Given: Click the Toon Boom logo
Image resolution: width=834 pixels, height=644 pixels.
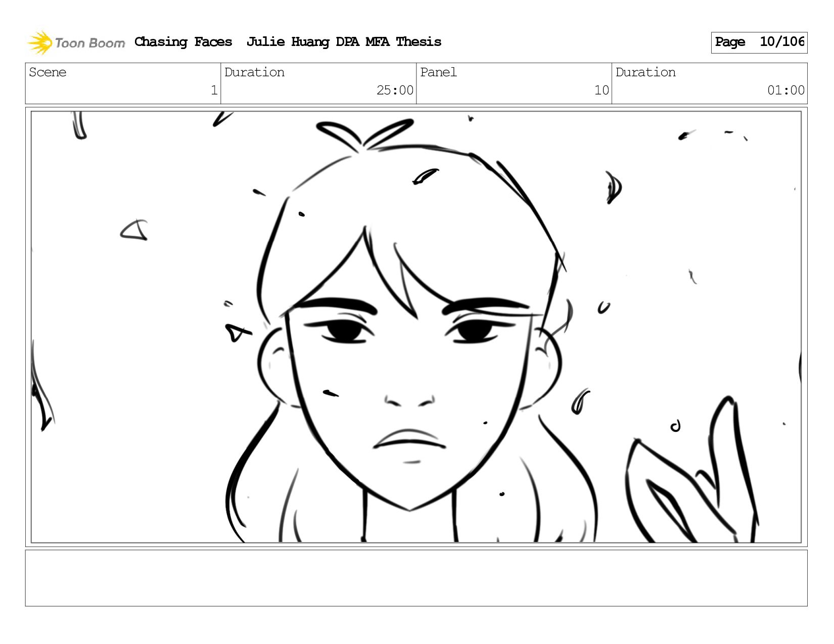Looking at the screenshot, I should click(76, 42).
